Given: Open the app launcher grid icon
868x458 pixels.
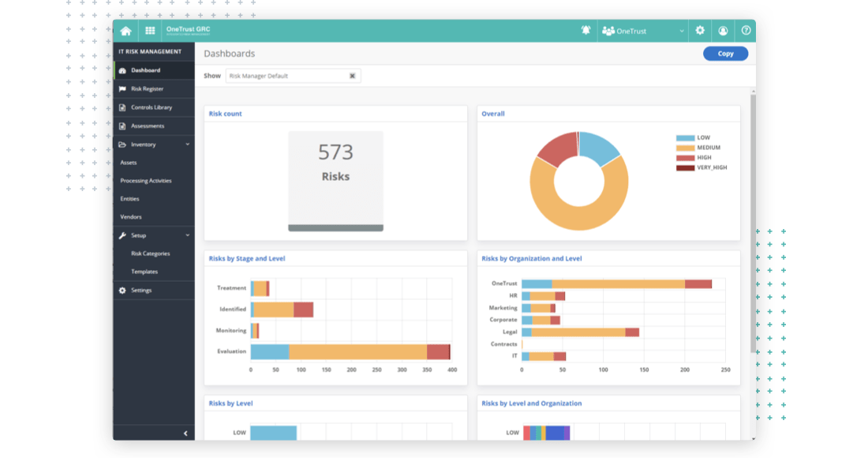Looking at the screenshot, I should click(150, 31).
